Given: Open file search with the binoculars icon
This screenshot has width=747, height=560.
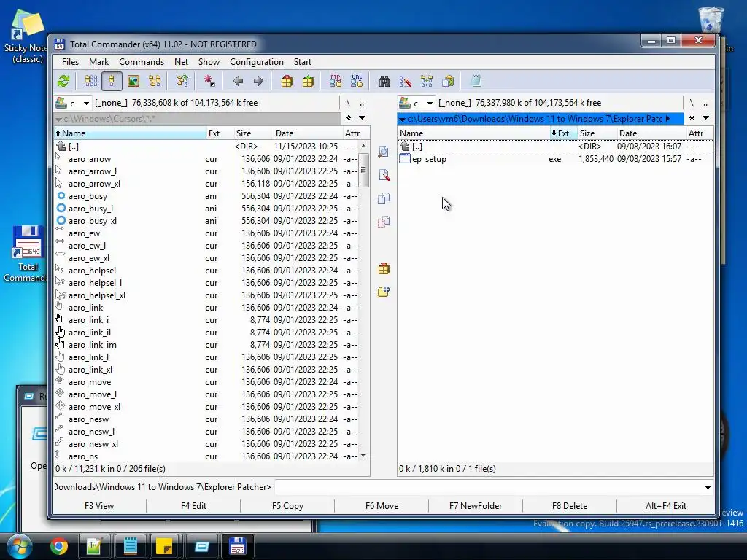Looking at the screenshot, I should (x=384, y=81).
